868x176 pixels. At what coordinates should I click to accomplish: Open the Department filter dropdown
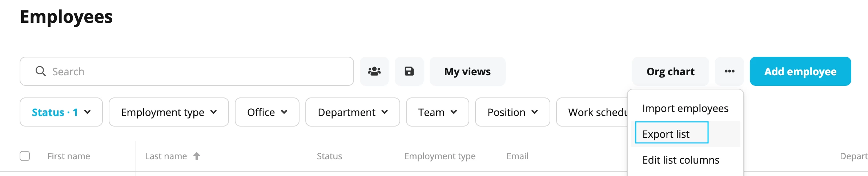point(353,112)
